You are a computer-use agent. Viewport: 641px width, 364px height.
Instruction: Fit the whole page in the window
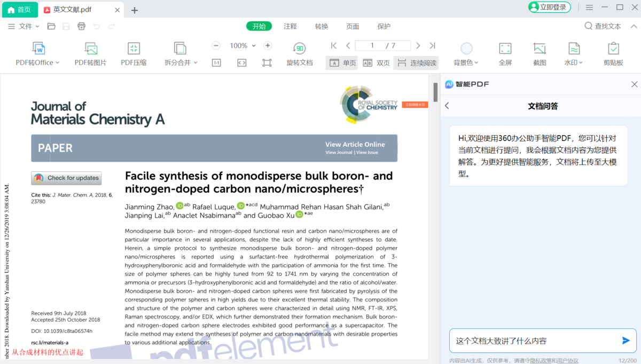(267, 63)
